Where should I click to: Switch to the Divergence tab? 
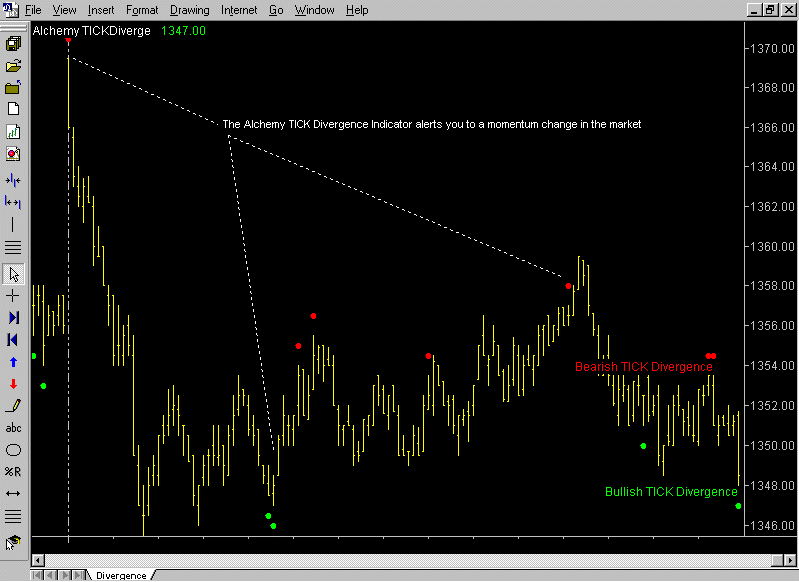pos(121,575)
